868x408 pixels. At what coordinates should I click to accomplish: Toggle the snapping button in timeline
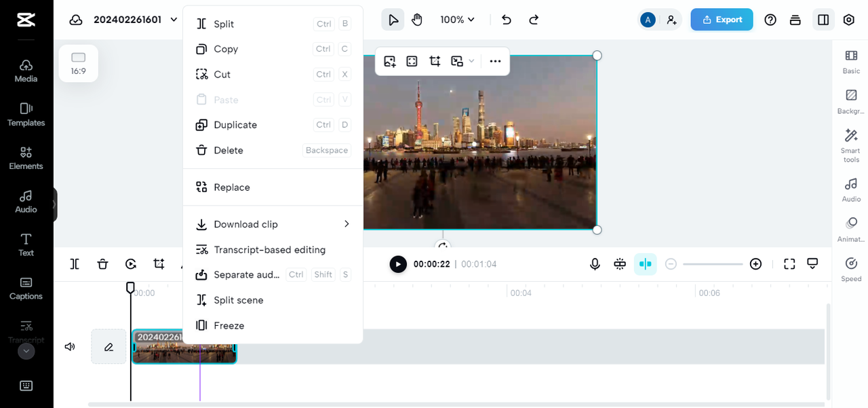(646, 264)
